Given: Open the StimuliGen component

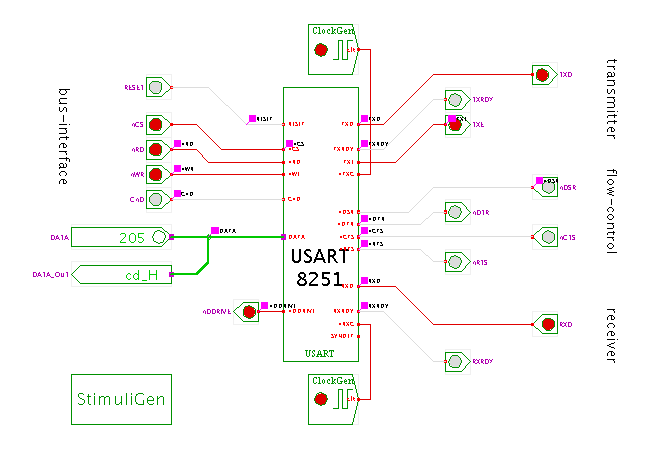Looking at the screenshot, I should pos(121,399).
